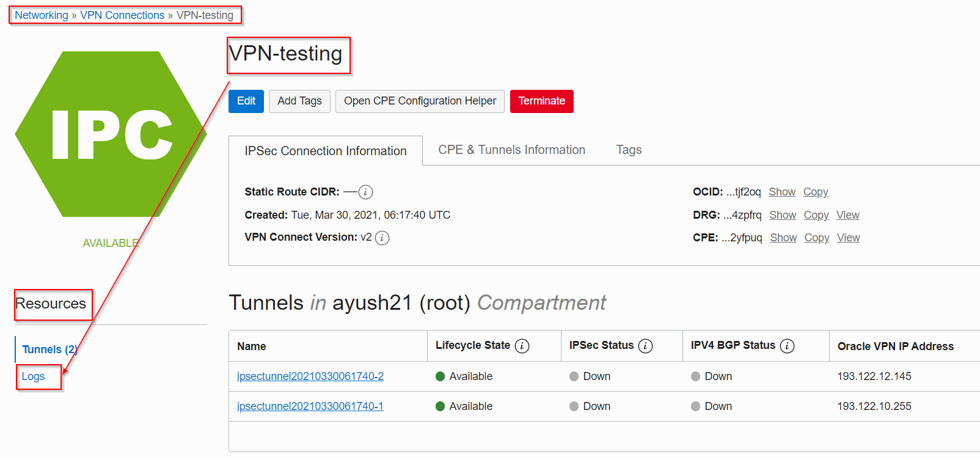
Task: Click info icon next to VPN Connect Version
Action: [382, 238]
